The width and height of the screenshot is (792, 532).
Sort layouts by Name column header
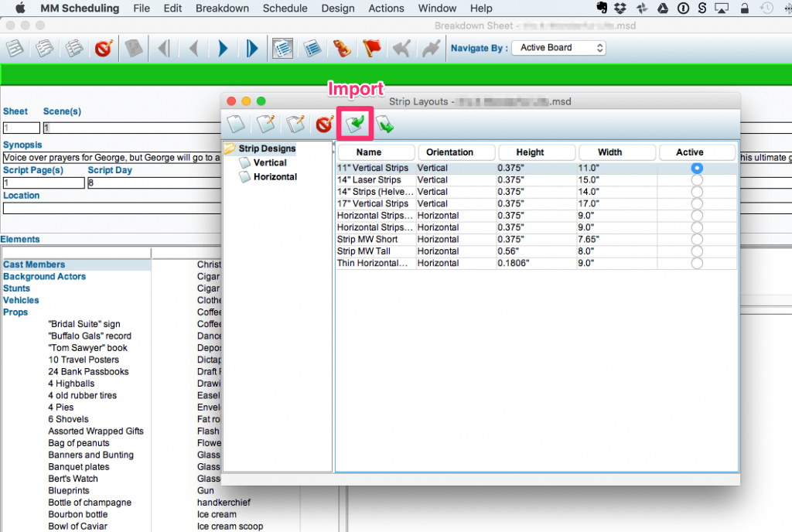point(376,152)
